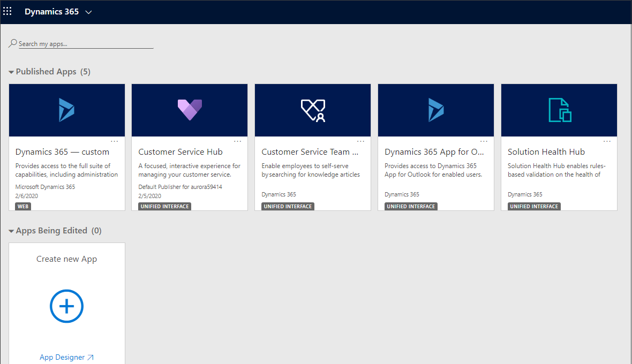Open the Dynamics 365 title dropdown chevron
This screenshot has height=364, width=632.
click(x=88, y=11)
